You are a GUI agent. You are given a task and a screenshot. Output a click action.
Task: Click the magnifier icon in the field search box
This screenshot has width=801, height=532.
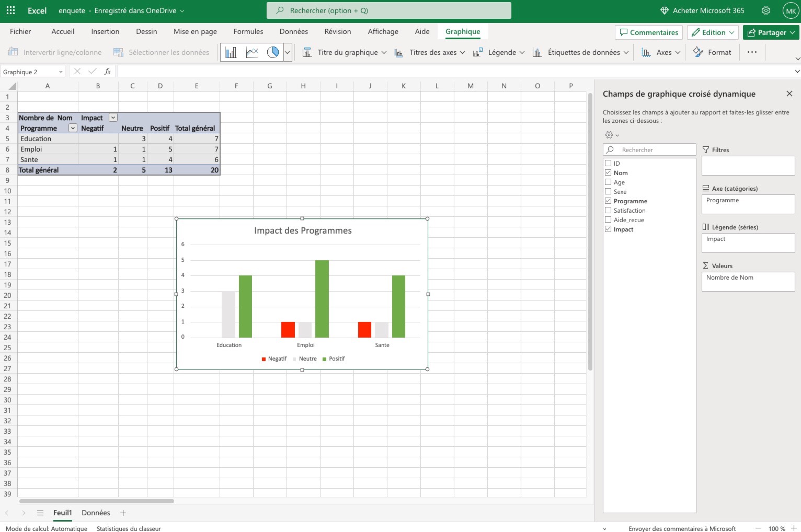click(610, 149)
